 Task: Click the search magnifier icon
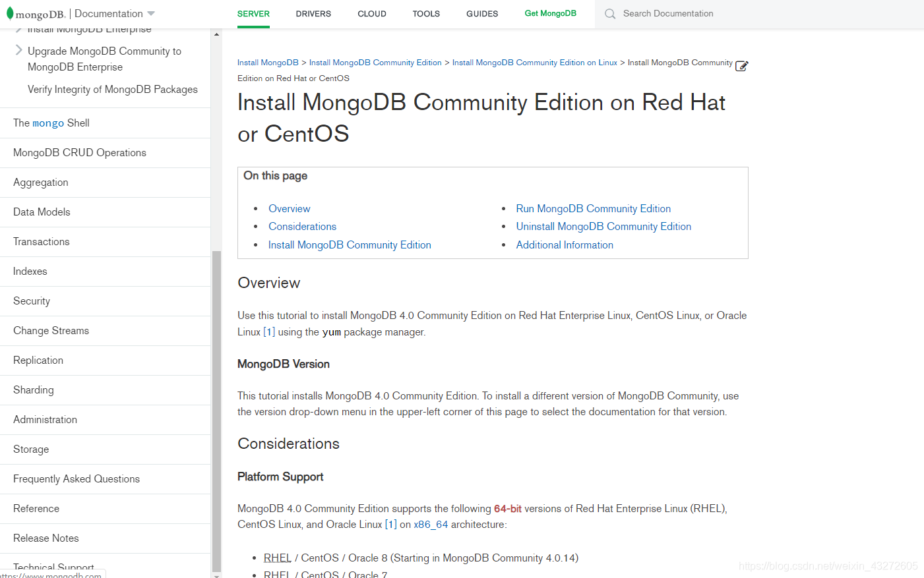[x=610, y=14]
